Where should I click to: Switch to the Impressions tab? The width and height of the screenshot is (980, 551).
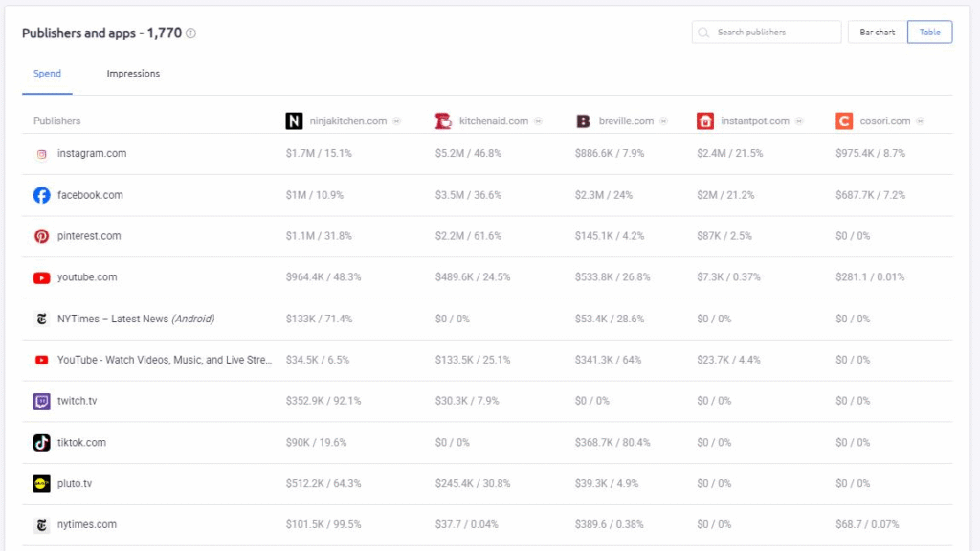(133, 74)
